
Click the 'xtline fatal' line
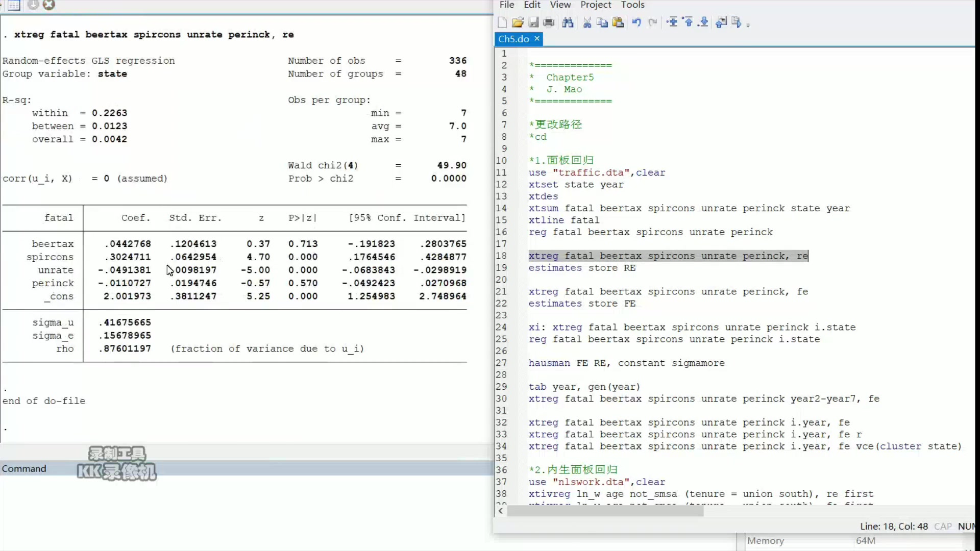[x=563, y=220]
